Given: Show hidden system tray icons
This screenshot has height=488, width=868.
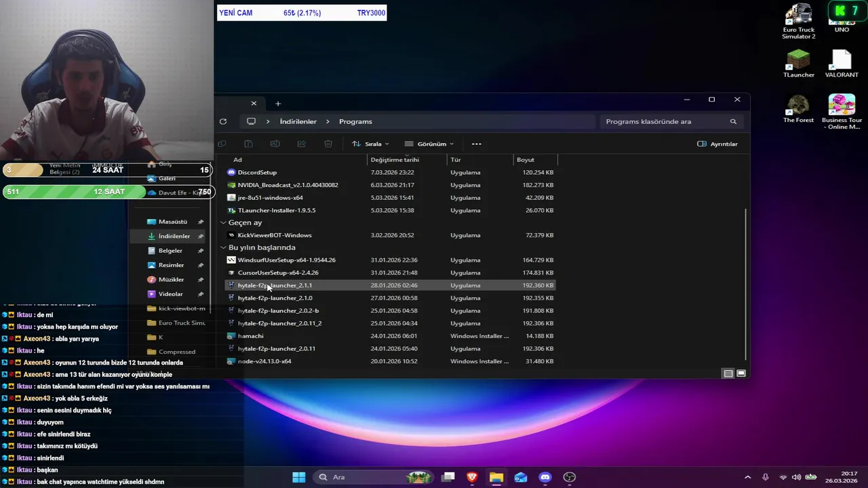Looking at the screenshot, I should coord(748,477).
